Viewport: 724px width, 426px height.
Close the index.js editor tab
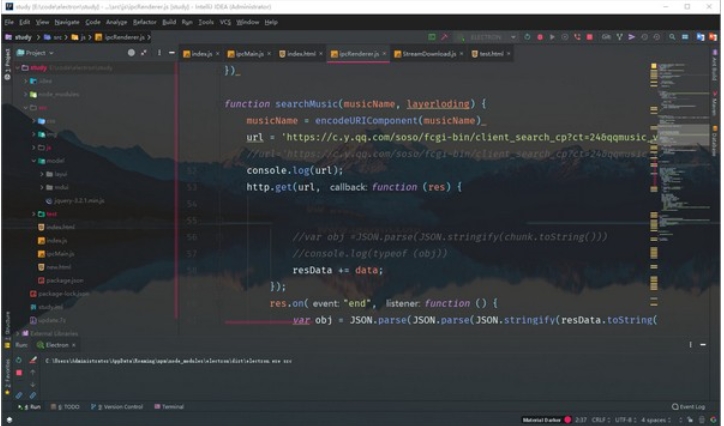pos(217,54)
